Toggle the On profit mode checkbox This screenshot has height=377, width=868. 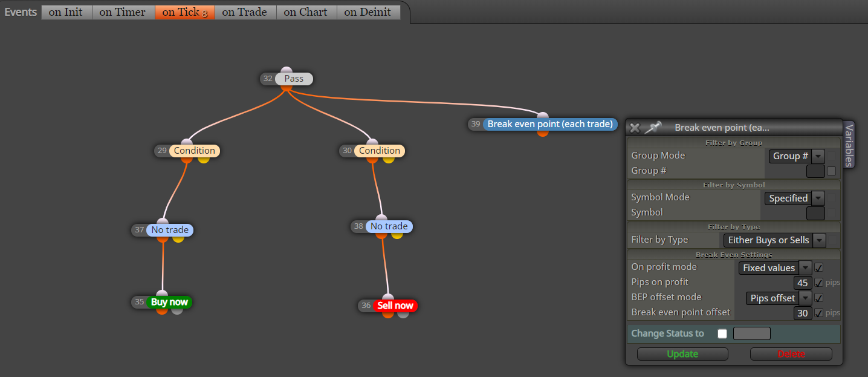point(818,267)
